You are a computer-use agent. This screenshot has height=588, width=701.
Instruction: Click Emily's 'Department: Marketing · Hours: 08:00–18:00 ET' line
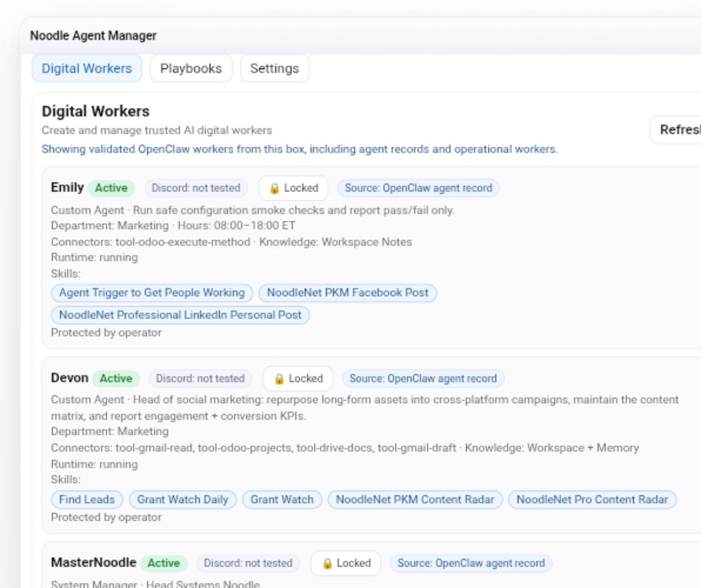point(173,226)
